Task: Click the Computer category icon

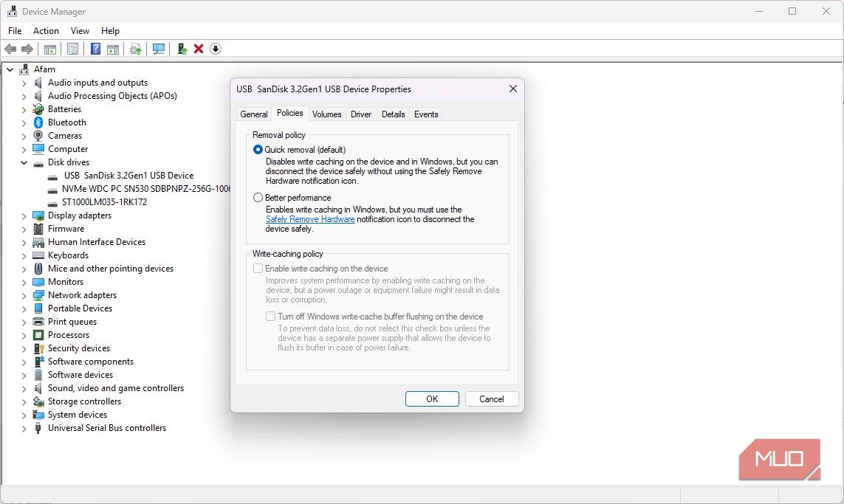Action: click(38, 149)
